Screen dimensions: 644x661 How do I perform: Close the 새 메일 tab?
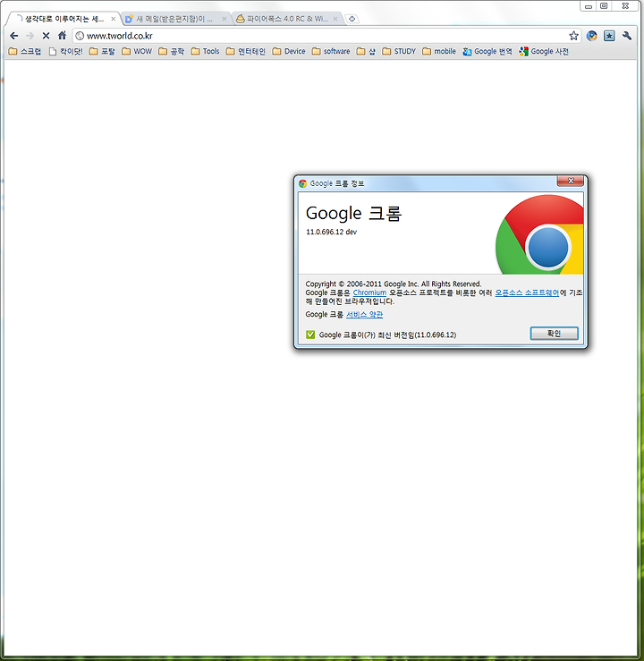coord(225,19)
